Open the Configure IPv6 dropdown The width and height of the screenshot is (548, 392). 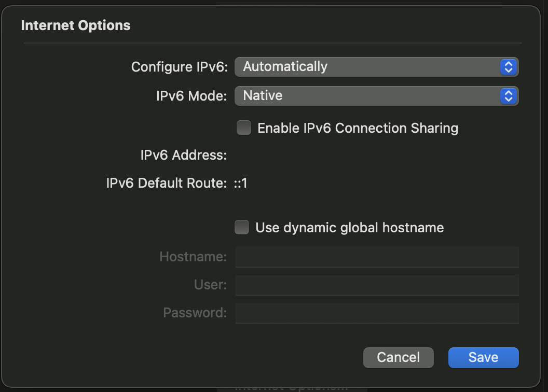coord(367,67)
